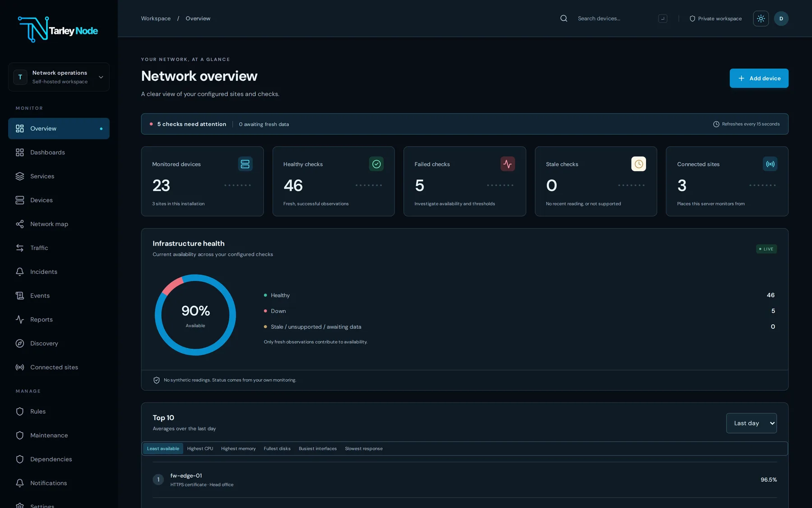Click the Healthy checks checkmark icon
812x508 pixels.
376,164
